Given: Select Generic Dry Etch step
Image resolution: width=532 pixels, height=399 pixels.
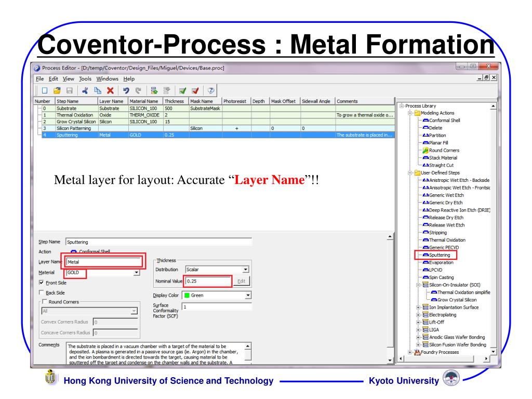Looking at the screenshot, I should point(446,203).
